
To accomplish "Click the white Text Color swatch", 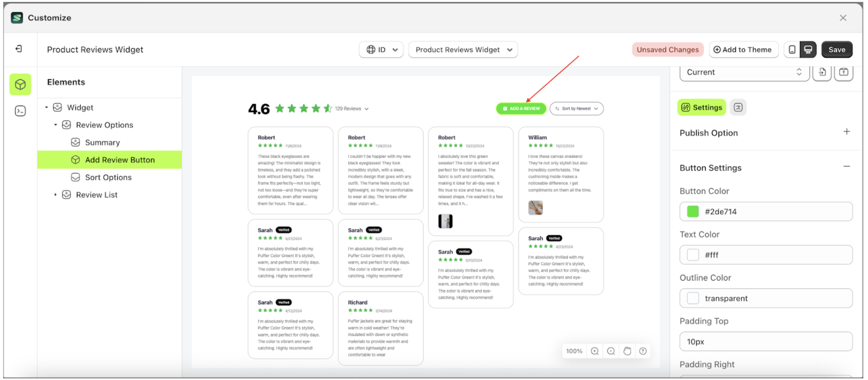I will coord(693,255).
